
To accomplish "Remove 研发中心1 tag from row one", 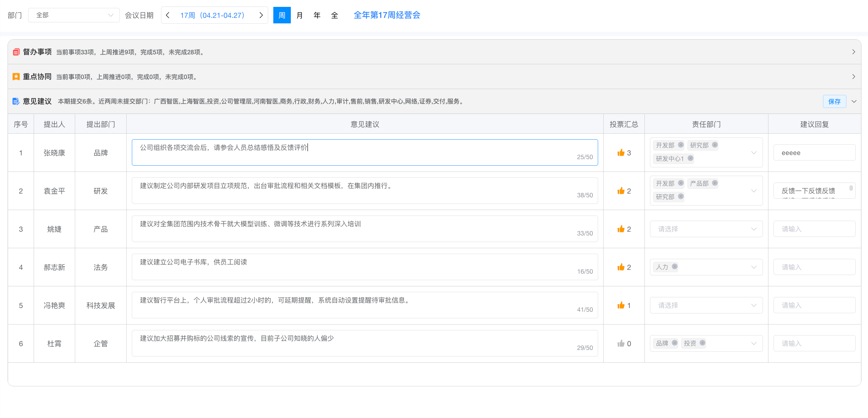I will (x=690, y=158).
